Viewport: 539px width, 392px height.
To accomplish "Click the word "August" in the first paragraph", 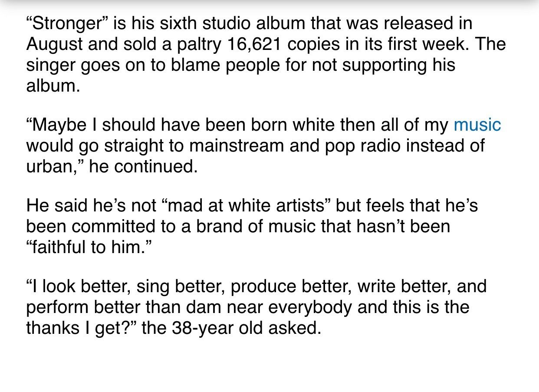I will (56, 45).
